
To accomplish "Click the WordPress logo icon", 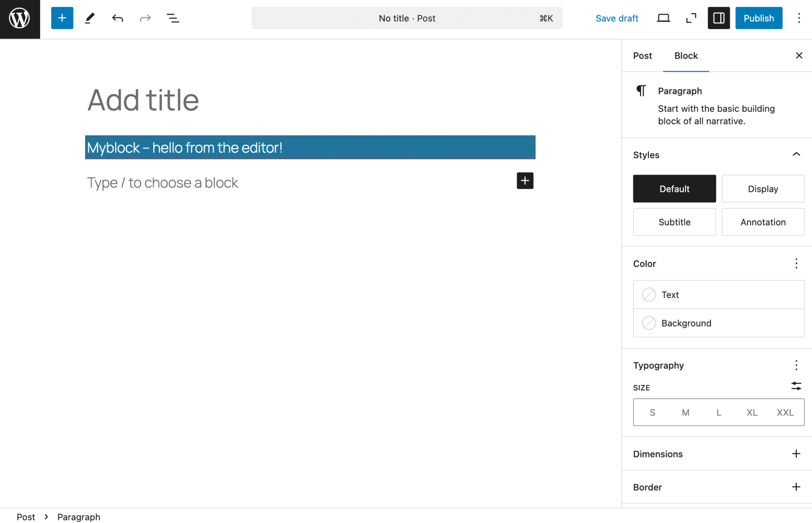I will pos(20,19).
